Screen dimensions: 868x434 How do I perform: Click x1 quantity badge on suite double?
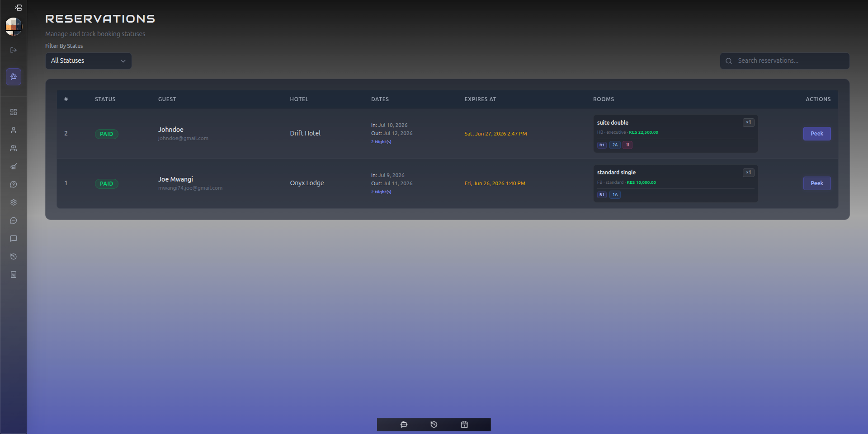pos(748,122)
